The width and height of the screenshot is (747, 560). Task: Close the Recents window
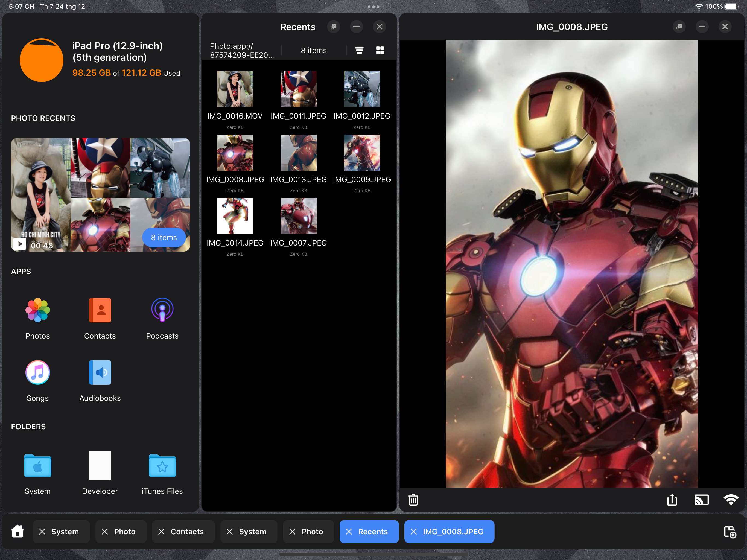coord(380,27)
